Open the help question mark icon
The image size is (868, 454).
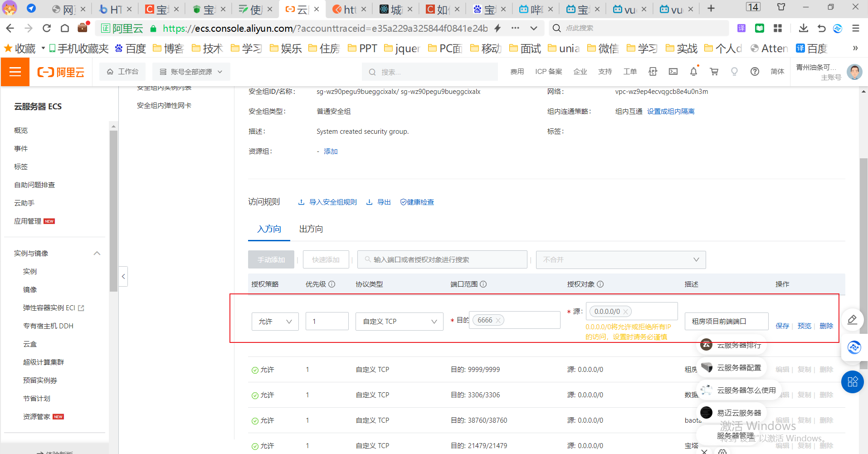coord(755,72)
